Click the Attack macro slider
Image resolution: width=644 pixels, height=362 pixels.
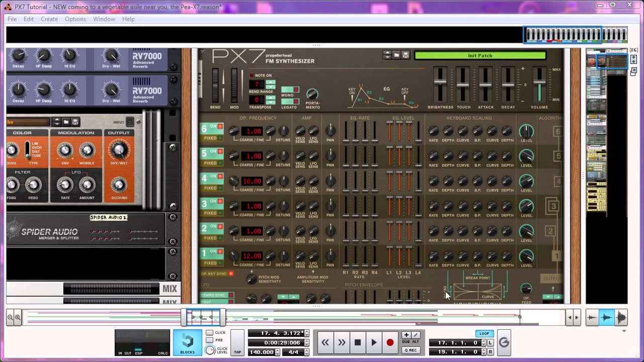pos(486,84)
